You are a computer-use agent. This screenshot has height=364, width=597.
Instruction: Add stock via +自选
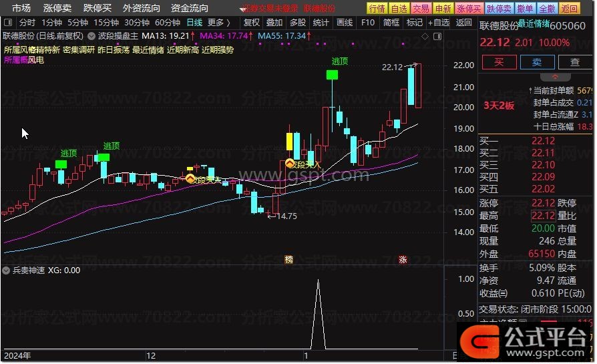click(x=439, y=23)
